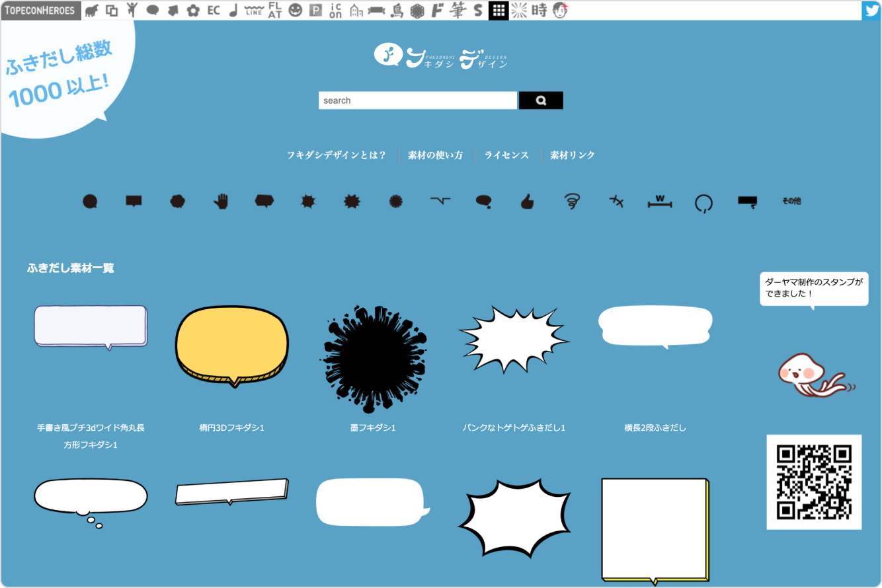Select the rectangular bubble category icon
The width and height of the screenshot is (882, 588).
[134, 201]
